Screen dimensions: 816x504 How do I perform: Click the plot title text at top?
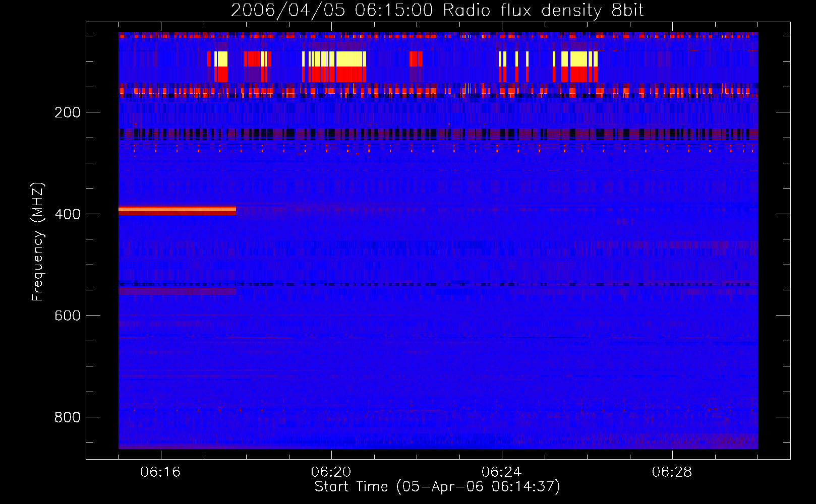437,11
